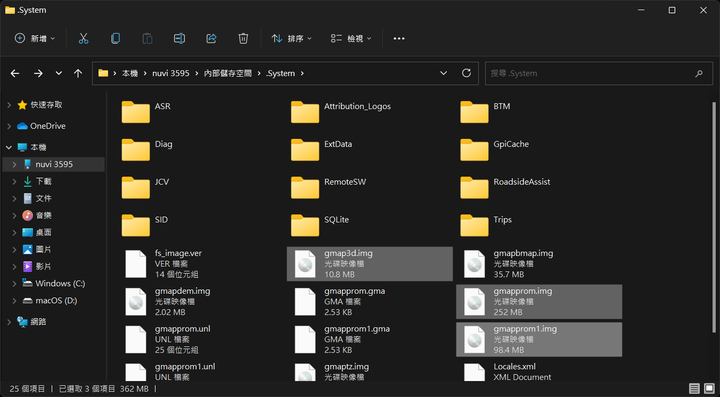Go forward with the right arrow

click(x=38, y=73)
